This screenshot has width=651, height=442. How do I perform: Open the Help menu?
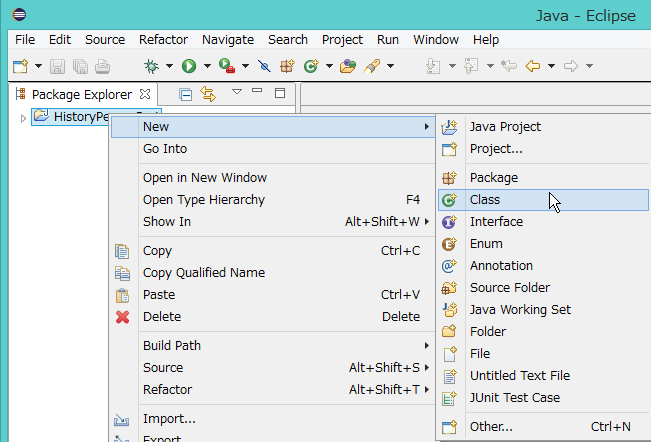486,40
